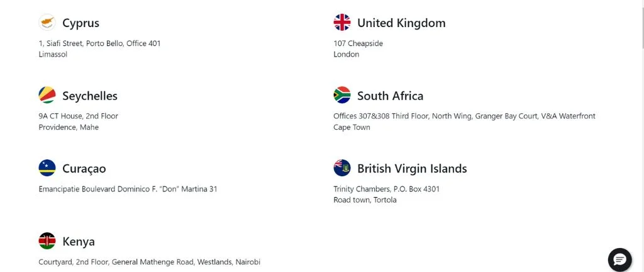The height and width of the screenshot is (272, 644).
Task: Click the Seychelles flag icon
Action: click(x=47, y=96)
